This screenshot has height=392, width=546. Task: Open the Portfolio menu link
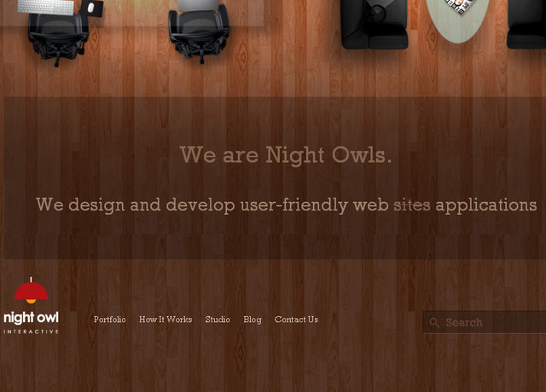tap(110, 320)
